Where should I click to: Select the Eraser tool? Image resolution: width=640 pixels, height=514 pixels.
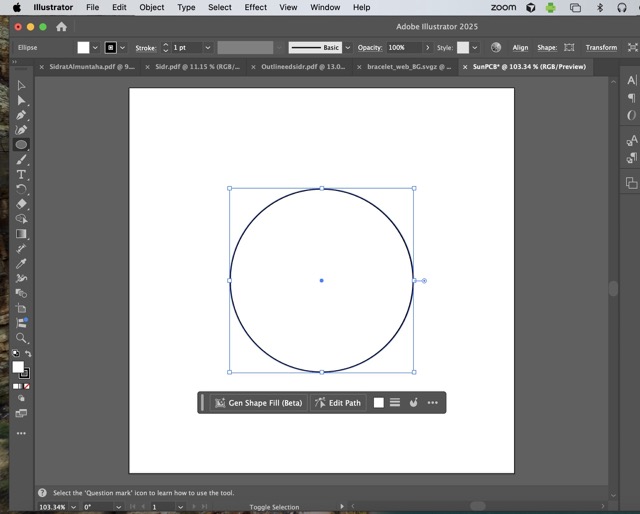[x=21, y=204]
